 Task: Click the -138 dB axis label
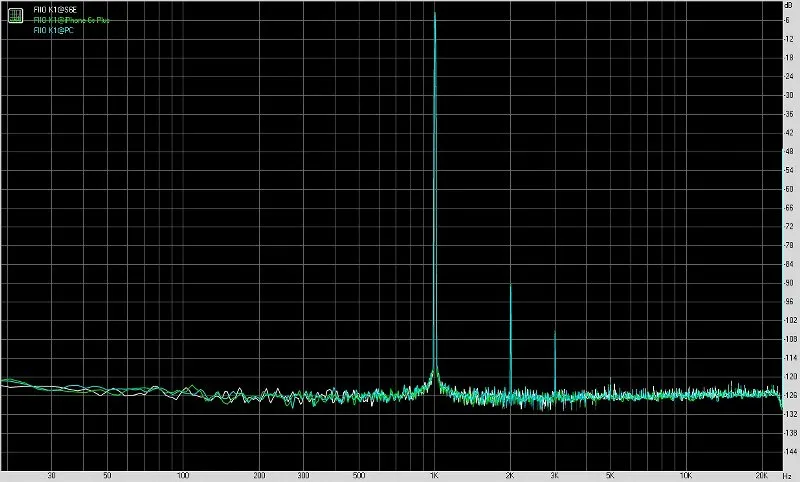[x=790, y=433]
